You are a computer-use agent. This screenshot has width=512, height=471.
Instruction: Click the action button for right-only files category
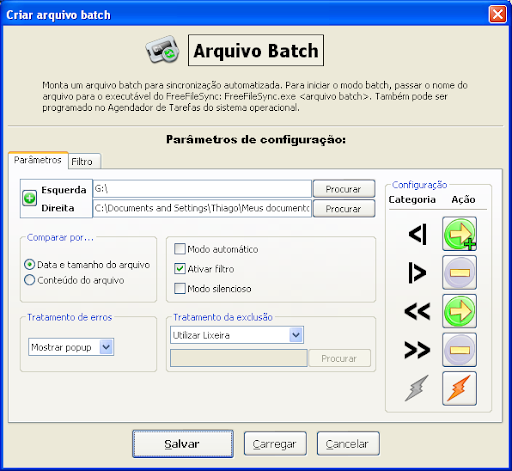click(459, 273)
